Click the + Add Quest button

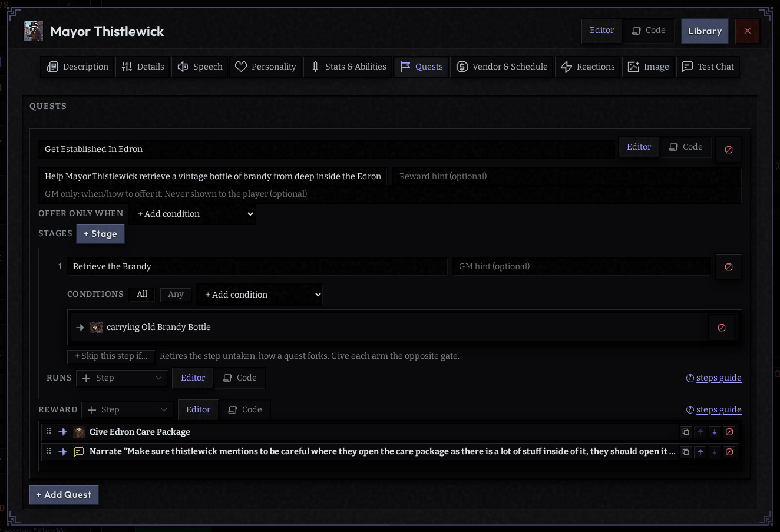point(64,495)
